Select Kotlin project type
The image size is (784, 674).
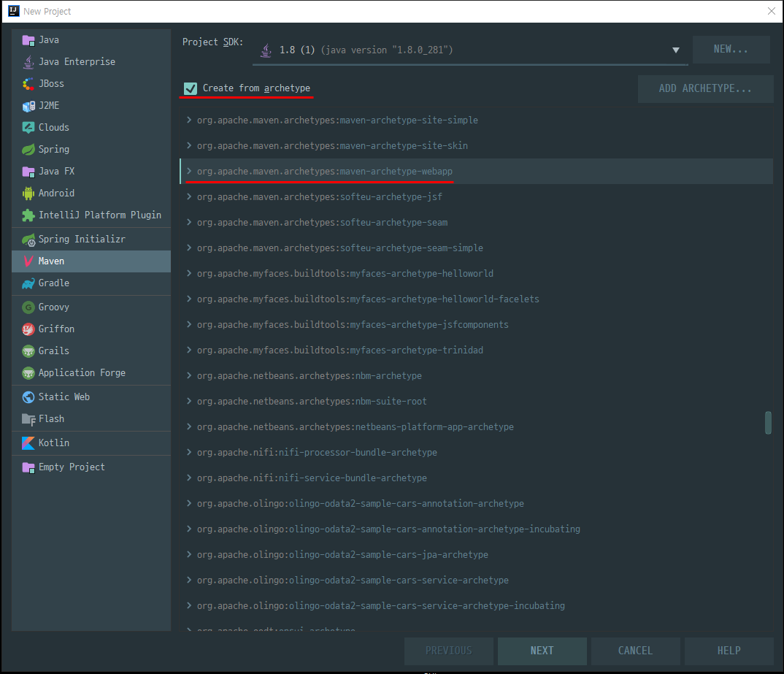(x=91, y=443)
